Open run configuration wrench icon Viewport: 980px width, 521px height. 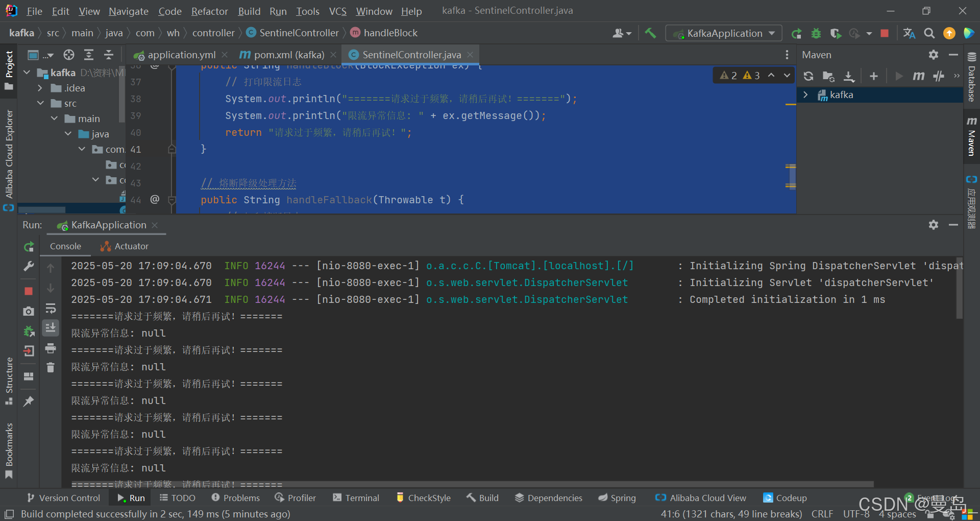[29, 266]
